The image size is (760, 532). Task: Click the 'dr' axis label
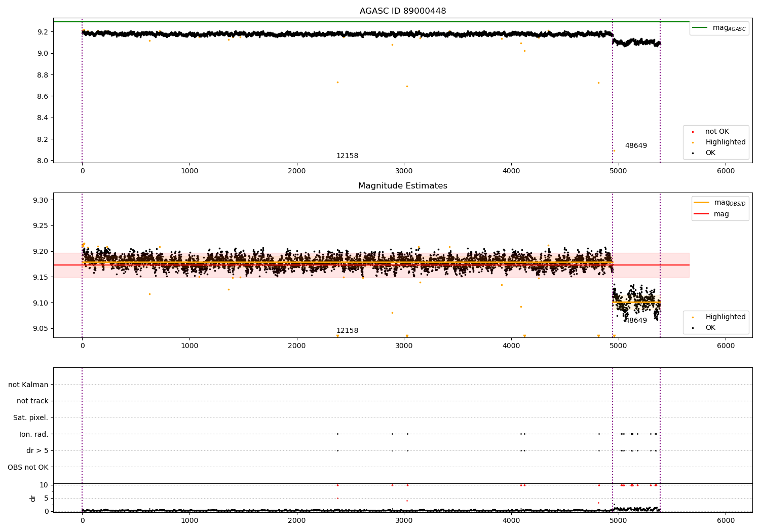tap(33, 498)
